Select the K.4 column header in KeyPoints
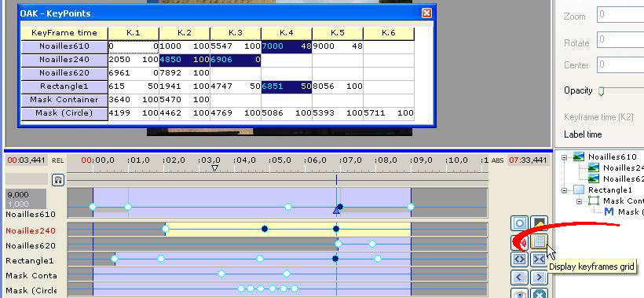The width and height of the screenshot is (644, 298). 287,33
